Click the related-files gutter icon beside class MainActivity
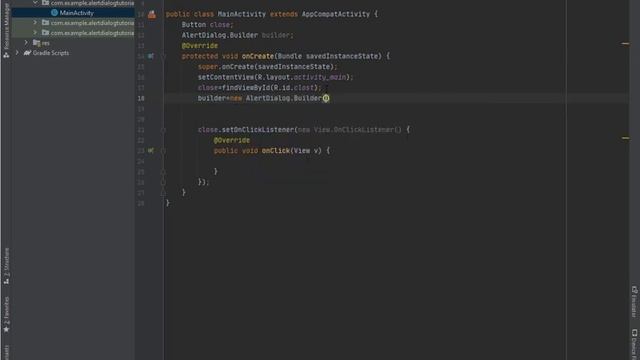The image size is (640, 360). pyautogui.click(x=152, y=14)
